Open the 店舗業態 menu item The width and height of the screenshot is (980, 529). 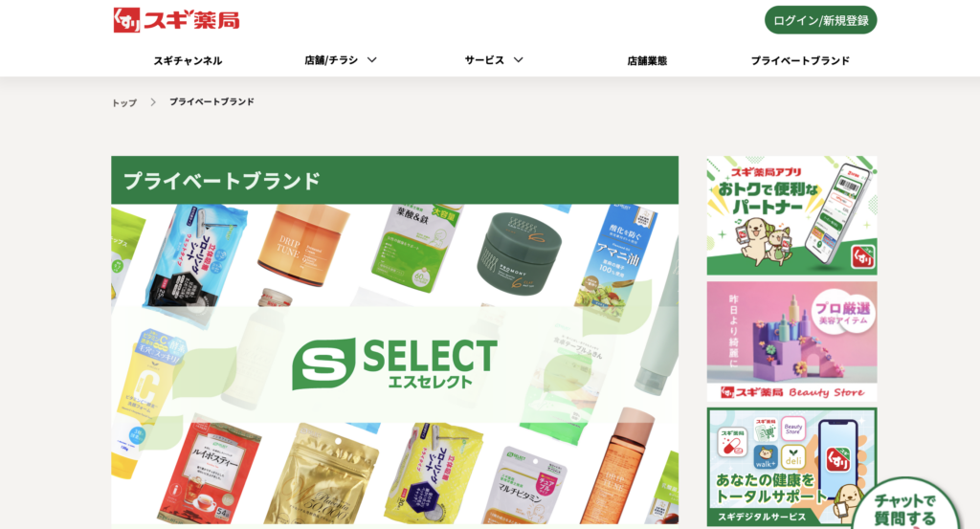(x=647, y=60)
